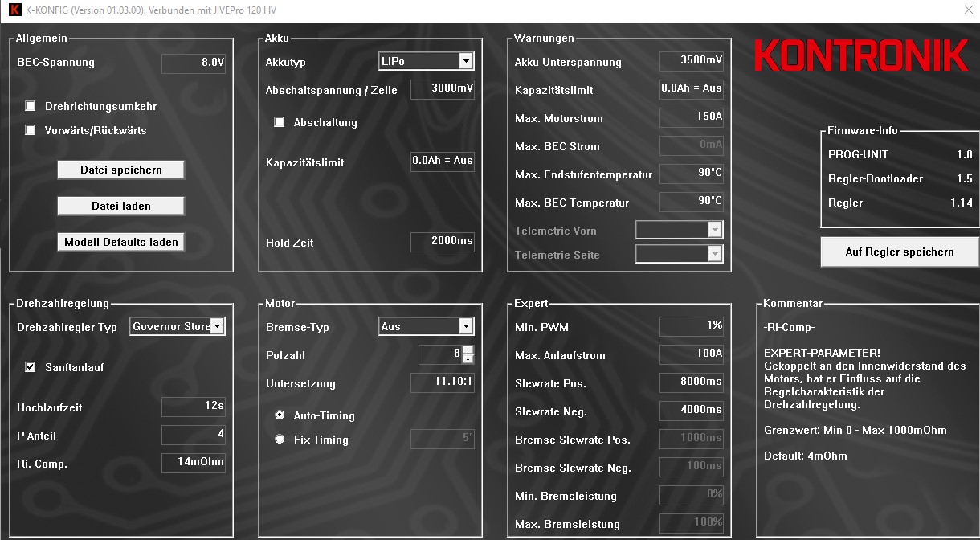This screenshot has width=980, height=540.
Task: Expand the Drehzahlregler Typ dropdown
Action: tap(217, 327)
